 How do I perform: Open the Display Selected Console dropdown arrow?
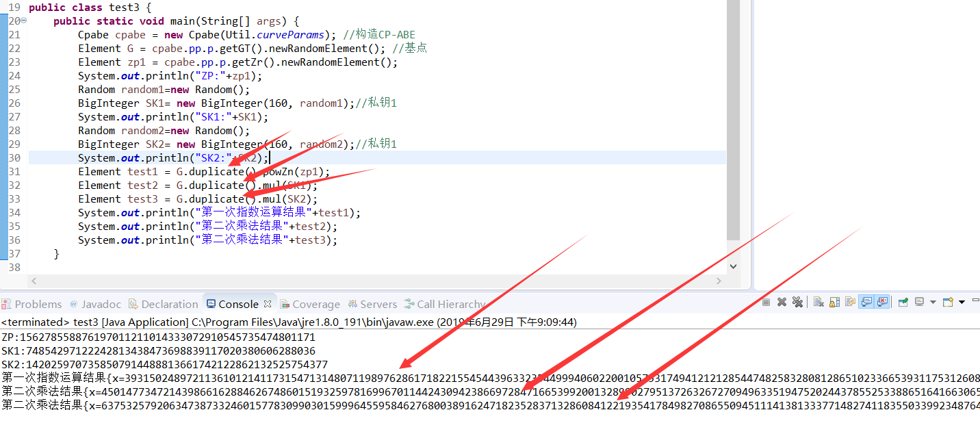[933, 302]
